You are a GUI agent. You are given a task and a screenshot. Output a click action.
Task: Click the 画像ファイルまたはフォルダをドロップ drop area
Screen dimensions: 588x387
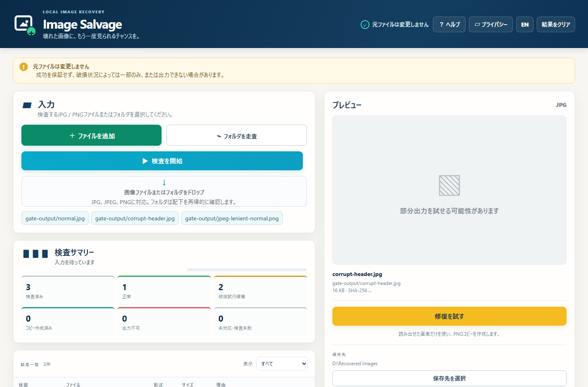pyautogui.click(x=164, y=191)
